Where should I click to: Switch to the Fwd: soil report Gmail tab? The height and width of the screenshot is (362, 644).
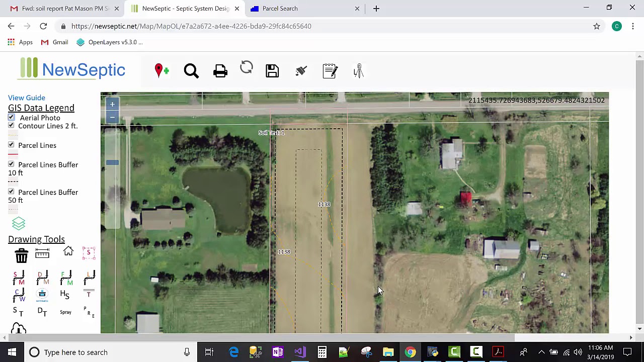[x=65, y=9]
